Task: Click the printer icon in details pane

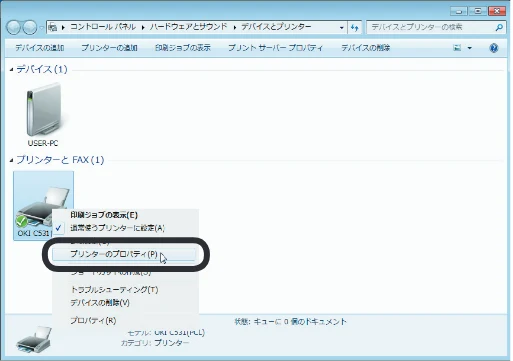Action: click(34, 340)
